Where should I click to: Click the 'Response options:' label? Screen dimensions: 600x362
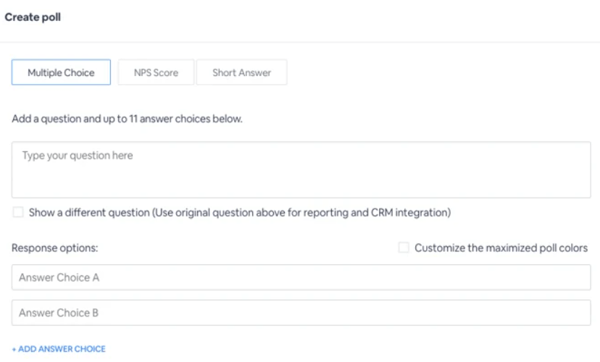pos(55,248)
